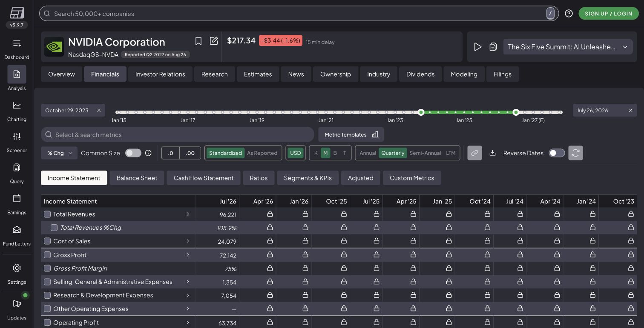
Task: Select the LTM period option
Action: click(451, 153)
